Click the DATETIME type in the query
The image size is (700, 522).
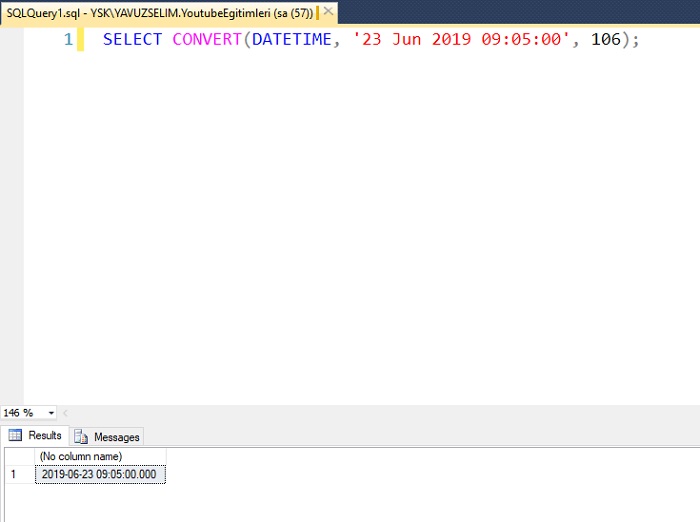click(292, 39)
